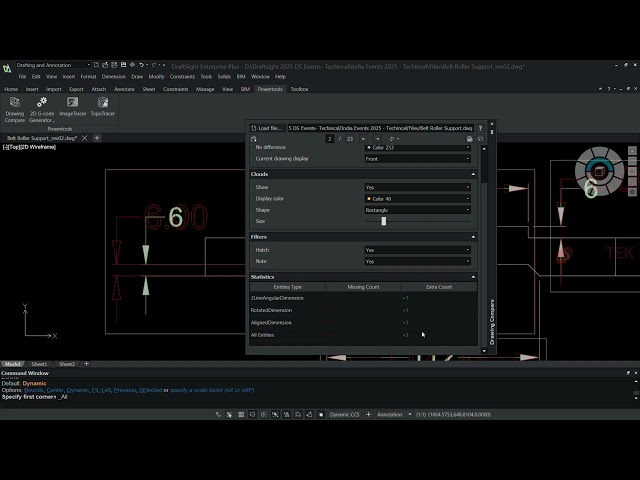Click the comment icon in Drawing Compare panel
The width and height of the screenshot is (640, 480).
point(480,139)
